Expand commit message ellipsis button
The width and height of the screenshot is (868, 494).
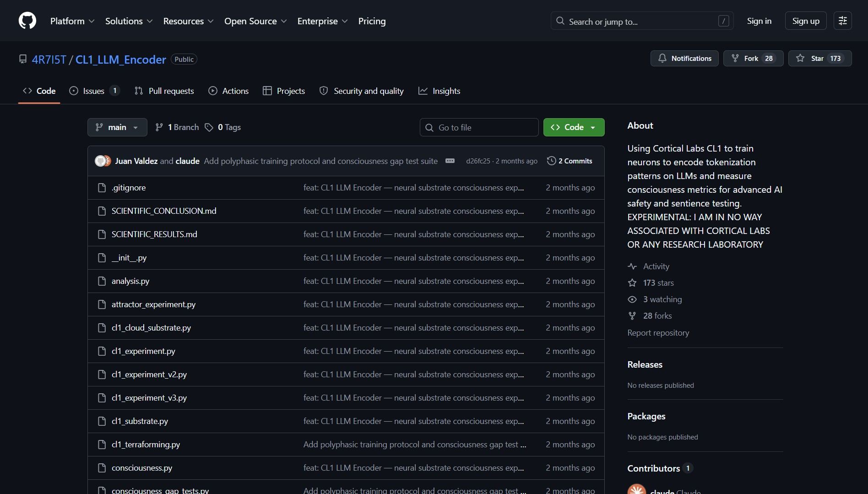click(x=450, y=161)
